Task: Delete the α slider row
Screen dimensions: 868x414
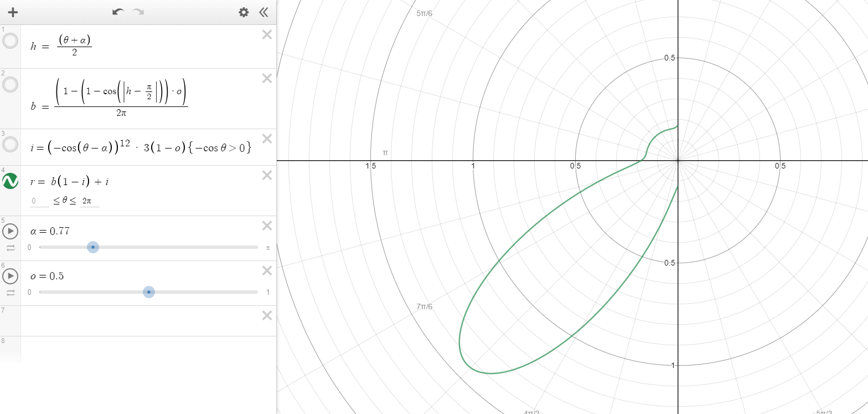Action: pos(267,226)
